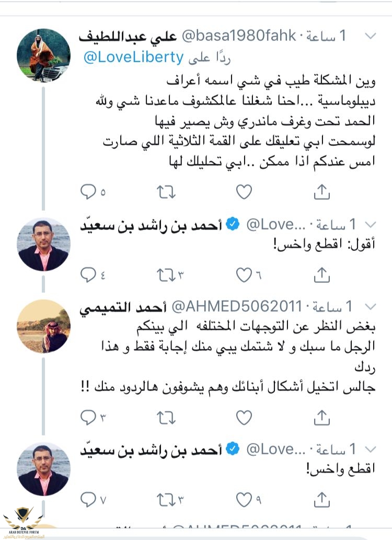
Task: Expand tweet menu on أحمد التميمي's tweet
Action: point(371,305)
